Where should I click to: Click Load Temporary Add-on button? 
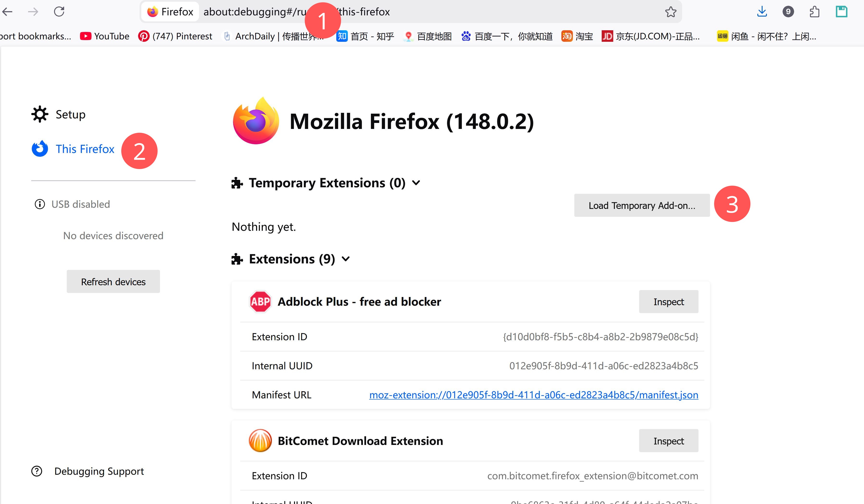tap(642, 206)
